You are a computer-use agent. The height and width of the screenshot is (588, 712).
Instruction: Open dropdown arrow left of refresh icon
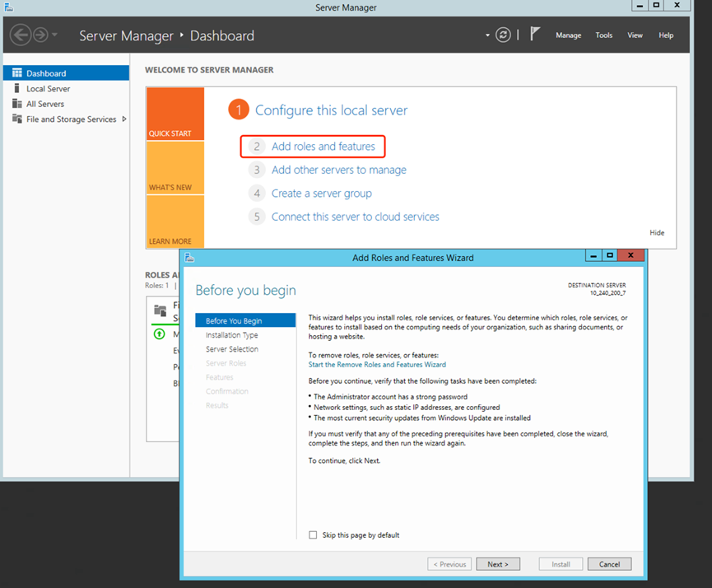(487, 35)
